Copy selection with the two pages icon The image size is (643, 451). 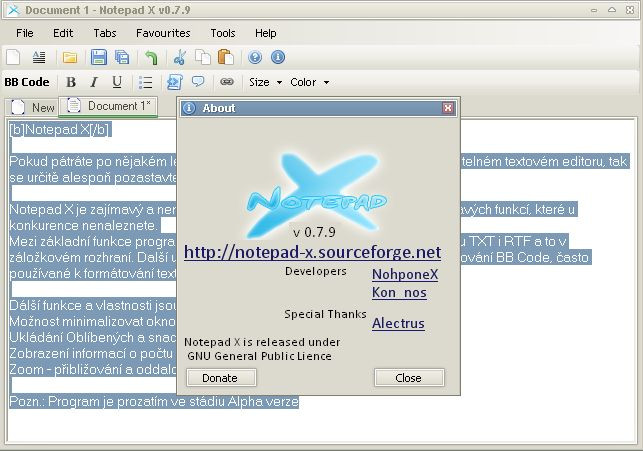pyautogui.click(x=203, y=57)
